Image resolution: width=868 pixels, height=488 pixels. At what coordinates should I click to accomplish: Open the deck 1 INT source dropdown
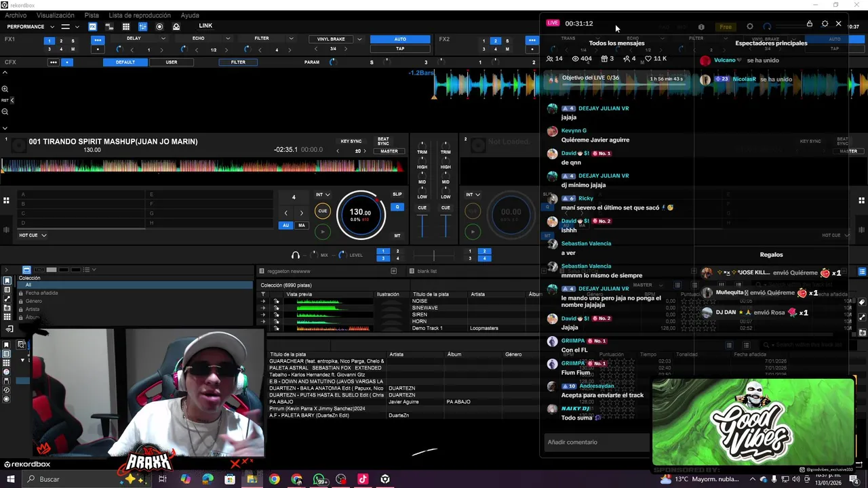coord(323,195)
